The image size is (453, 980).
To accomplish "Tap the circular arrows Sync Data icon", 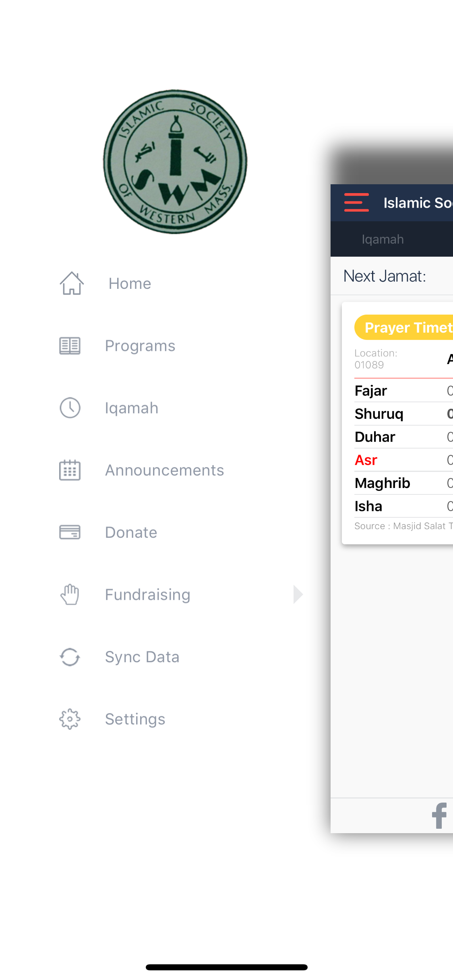I will click(x=70, y=657).
